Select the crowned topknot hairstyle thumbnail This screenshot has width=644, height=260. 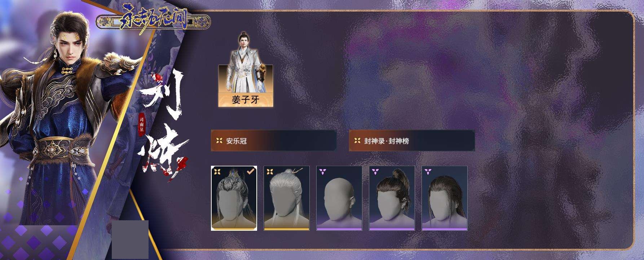point(234,198)
